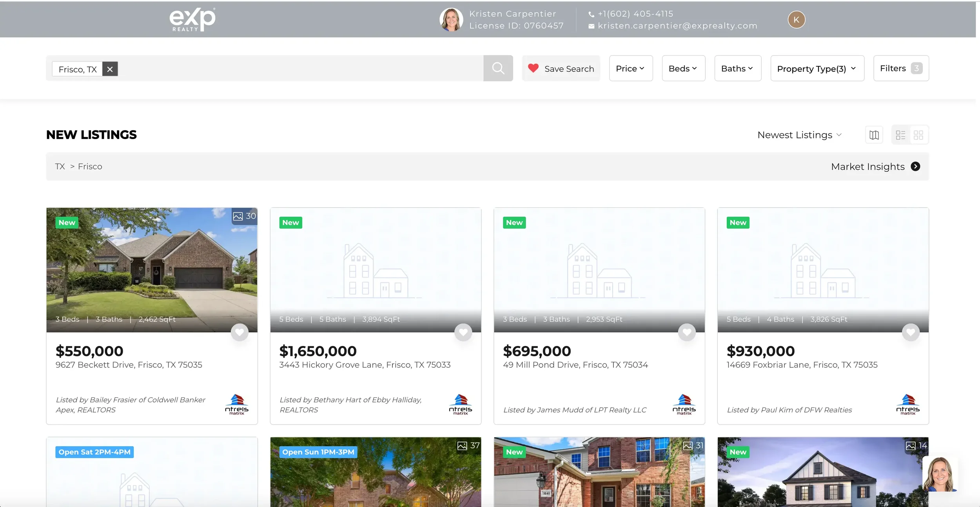Click the Save Search heart button
Screen dimensions: 980x507
click(561, 69)
